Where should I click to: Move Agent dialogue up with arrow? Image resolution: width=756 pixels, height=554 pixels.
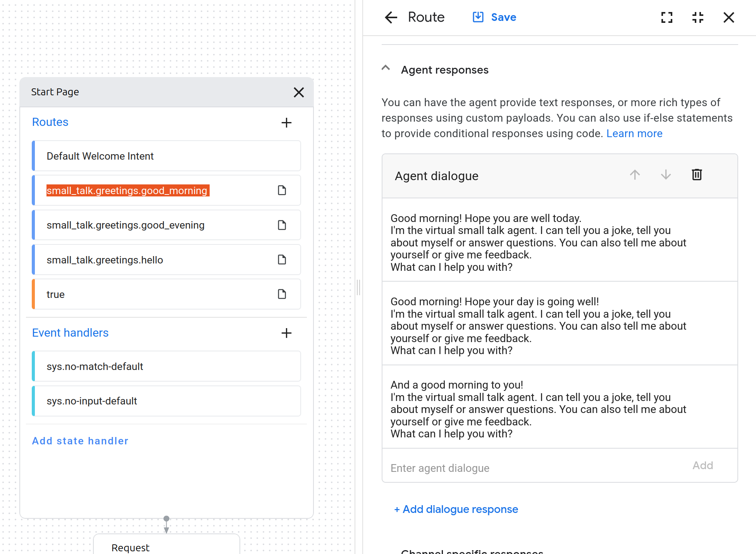pyautogui.click(x=635, y=175)
